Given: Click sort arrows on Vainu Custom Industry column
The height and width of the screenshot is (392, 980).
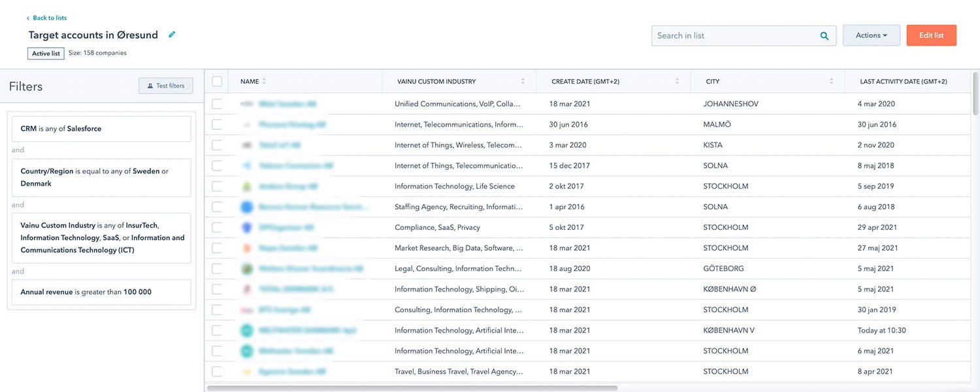Looking at the screenshot, I should 523,82.
